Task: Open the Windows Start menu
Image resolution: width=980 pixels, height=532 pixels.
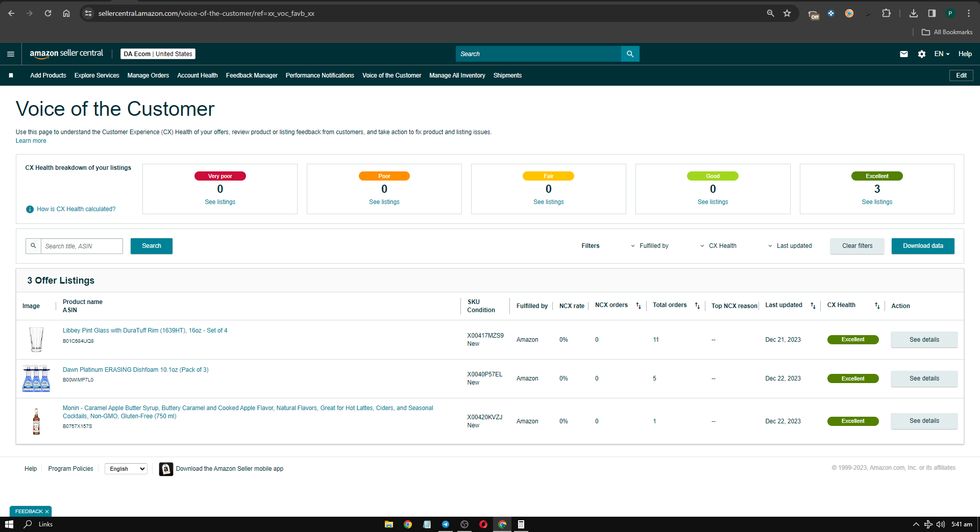Action: (9, 524)
